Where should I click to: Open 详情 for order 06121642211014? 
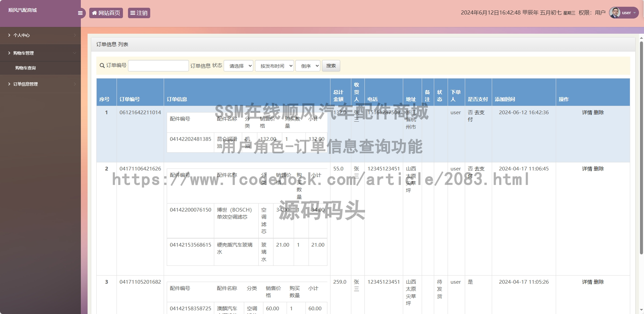coord(587,113)
